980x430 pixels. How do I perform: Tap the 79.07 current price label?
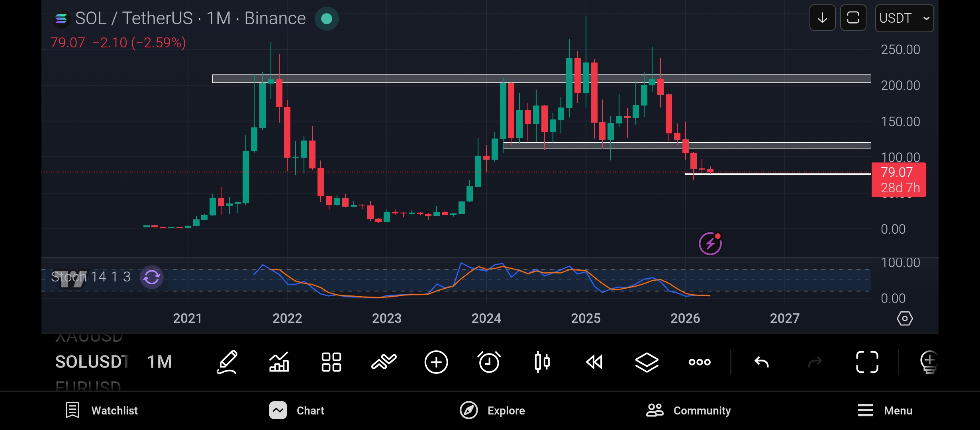pos(897,172)
